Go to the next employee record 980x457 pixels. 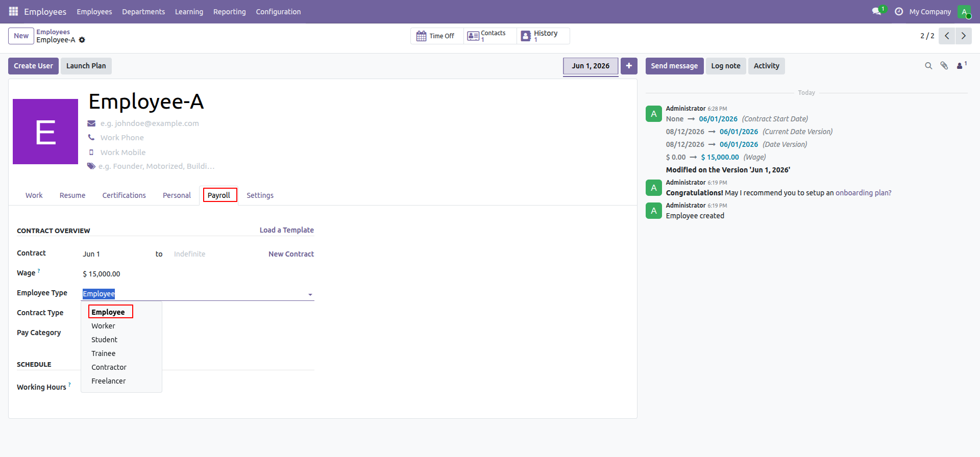tap(964, 36)
